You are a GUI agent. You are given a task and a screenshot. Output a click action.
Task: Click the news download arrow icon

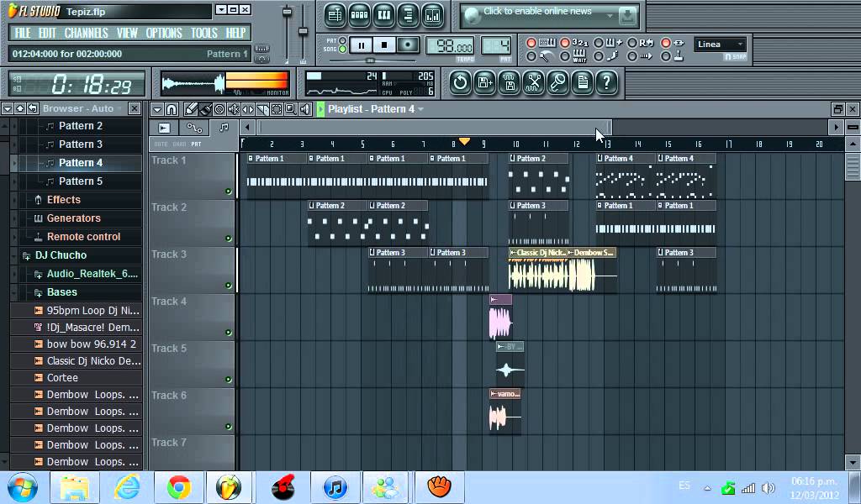pos(627,17)
